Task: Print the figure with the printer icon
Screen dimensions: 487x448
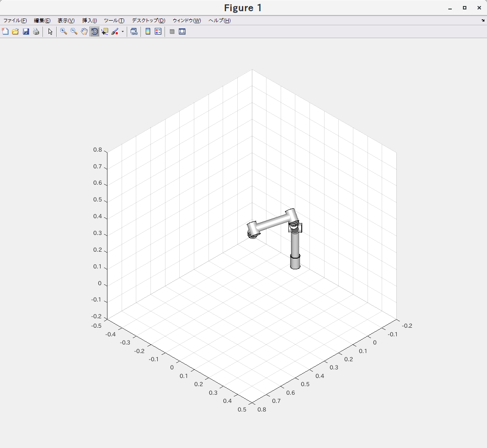Action: (x=36, y=32)
